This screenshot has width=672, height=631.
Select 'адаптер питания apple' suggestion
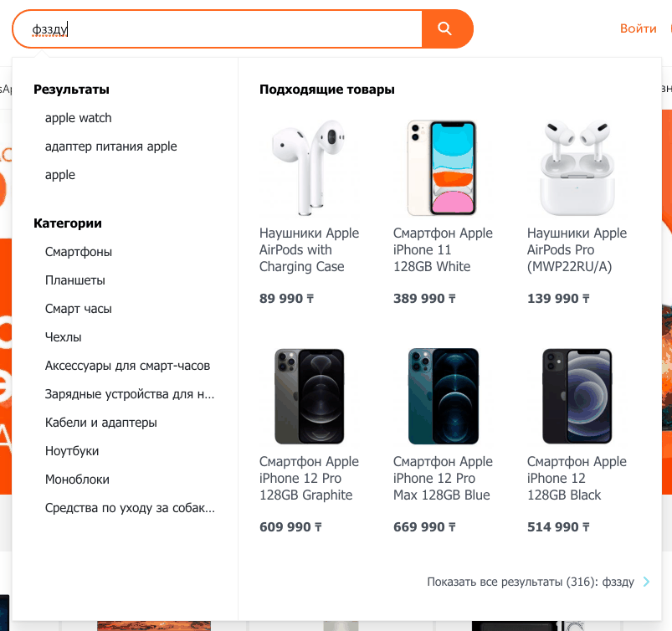(111, 146)
